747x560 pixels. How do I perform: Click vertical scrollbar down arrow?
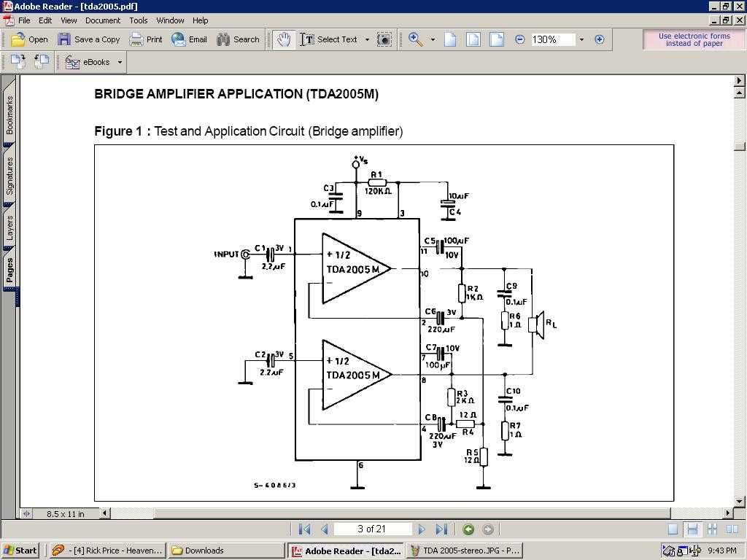pyautogui.click(x=740, y=501)
